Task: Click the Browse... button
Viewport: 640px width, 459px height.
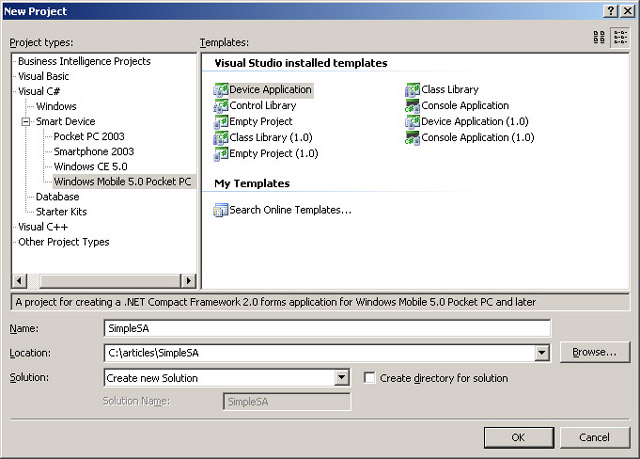Action: click(594, 352)
